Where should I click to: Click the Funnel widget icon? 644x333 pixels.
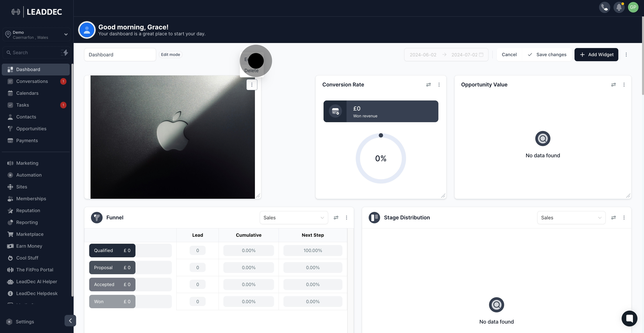(x=97, y=218)
